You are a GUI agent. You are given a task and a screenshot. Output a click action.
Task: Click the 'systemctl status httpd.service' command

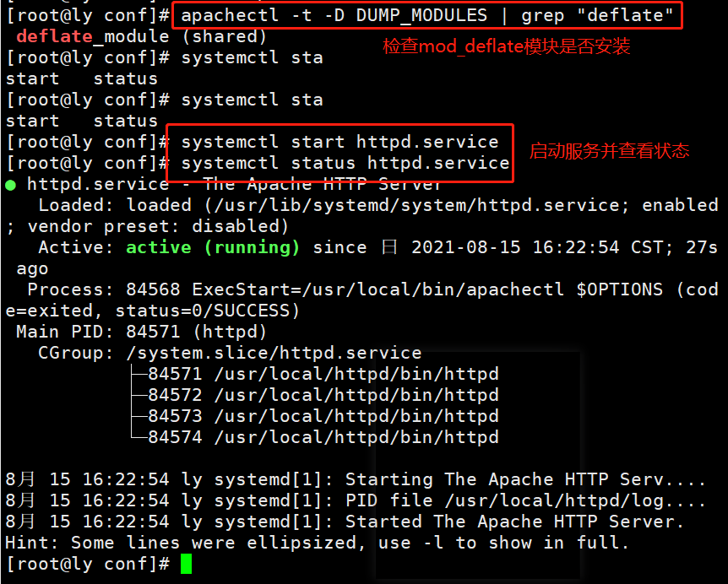345,163
